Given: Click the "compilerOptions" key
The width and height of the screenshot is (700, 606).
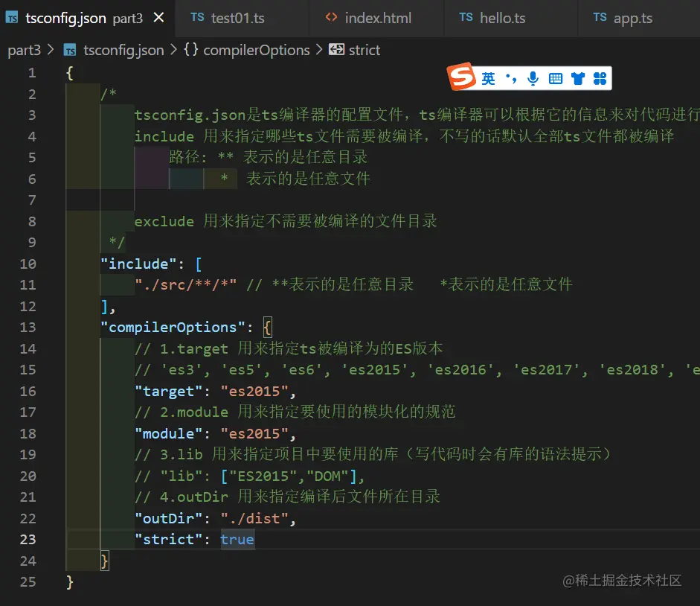Looking at the screenshot, I should [x=173, y=327].
